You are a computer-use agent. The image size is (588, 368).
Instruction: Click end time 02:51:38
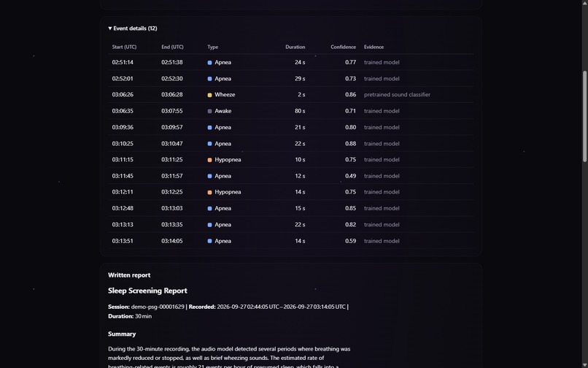[x=172, y=62]
